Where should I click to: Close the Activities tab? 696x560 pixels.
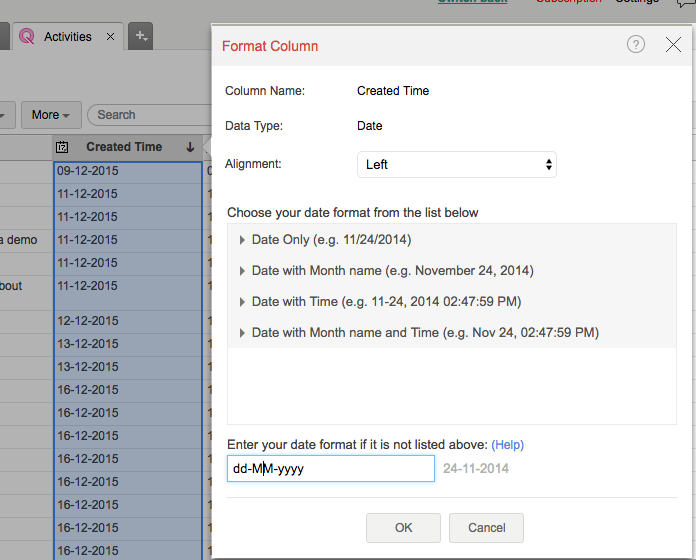[110, 37]
